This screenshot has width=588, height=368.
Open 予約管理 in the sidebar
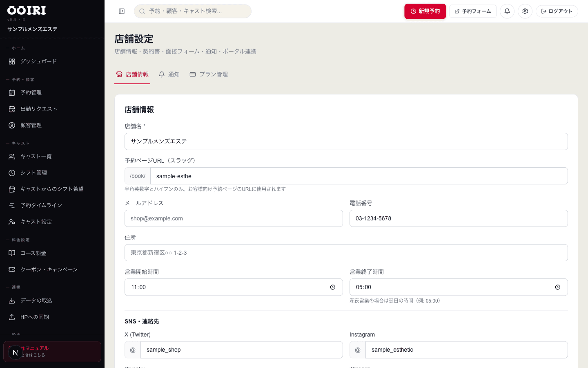52,92
